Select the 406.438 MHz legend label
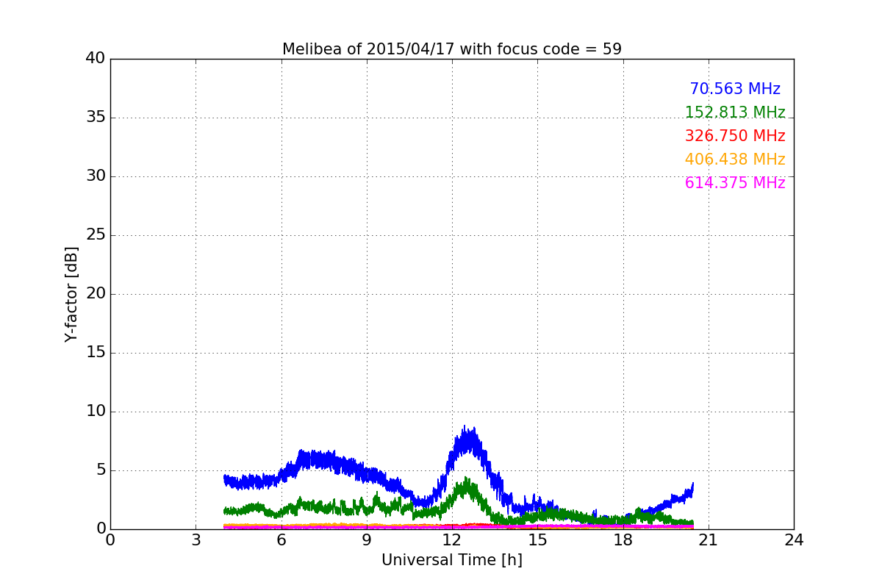Viewport: 882px width, 588px height. click(735, 159)
